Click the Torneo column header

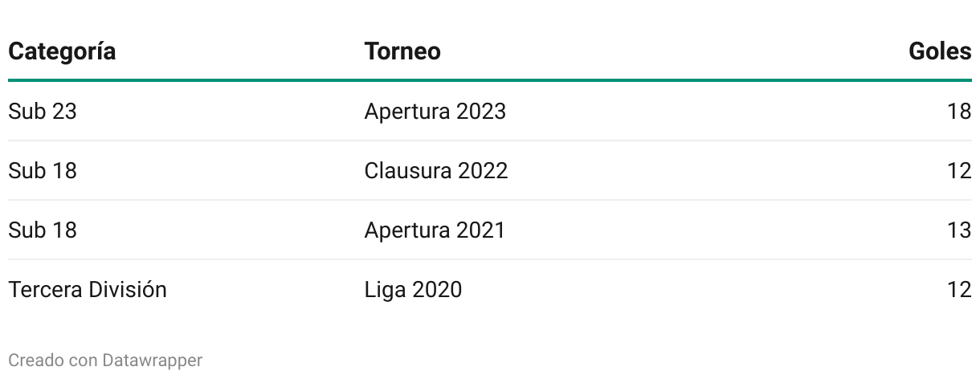(x=402, y=51)
